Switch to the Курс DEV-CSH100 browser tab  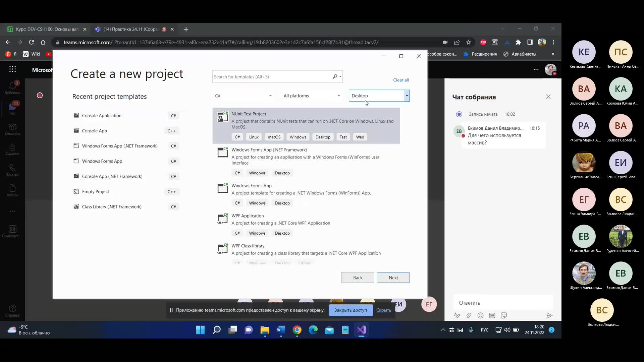tap(46, 29)
